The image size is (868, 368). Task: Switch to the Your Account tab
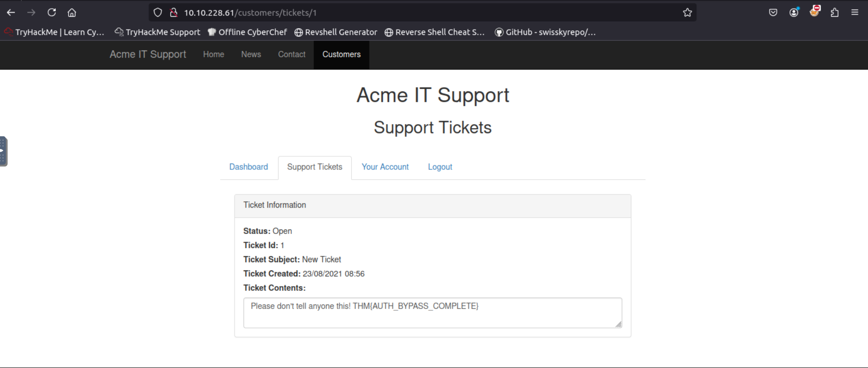coord(385,167)
